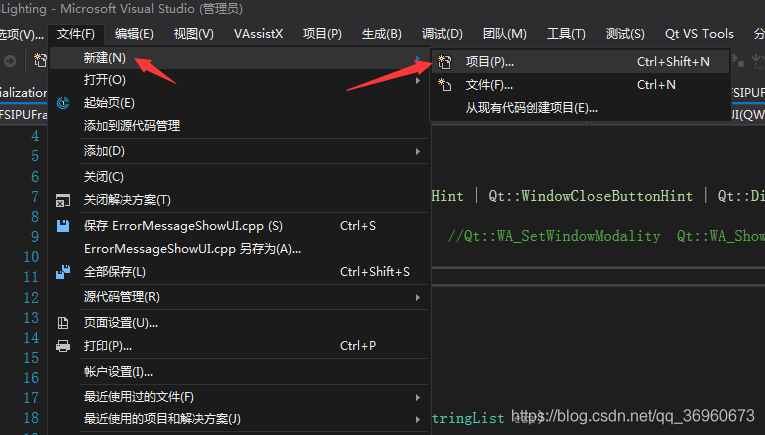This screenshot has height=435, width=765.
Task: Click the new file icon in submenu
Action: click(x=444, y=85)
